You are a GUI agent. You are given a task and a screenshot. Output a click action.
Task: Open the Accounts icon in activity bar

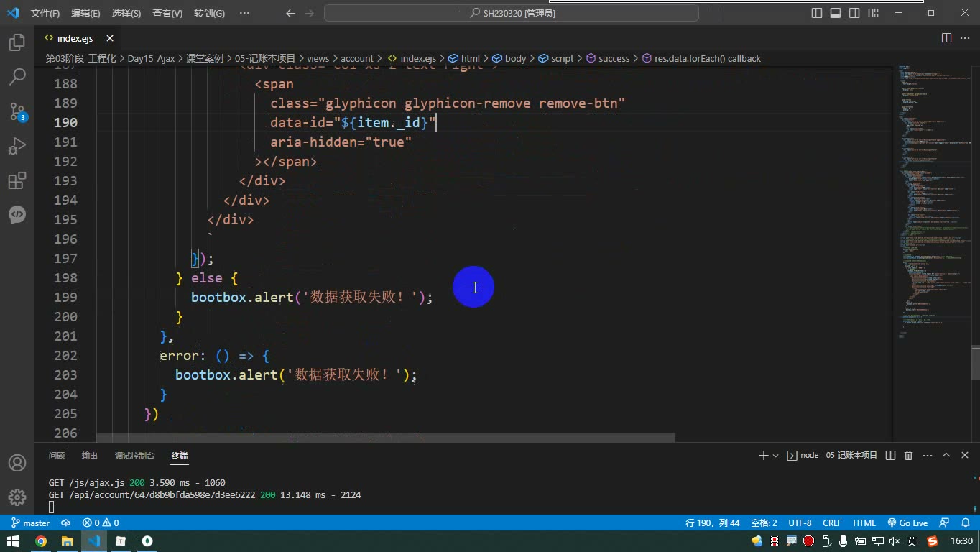click(17, 463)
